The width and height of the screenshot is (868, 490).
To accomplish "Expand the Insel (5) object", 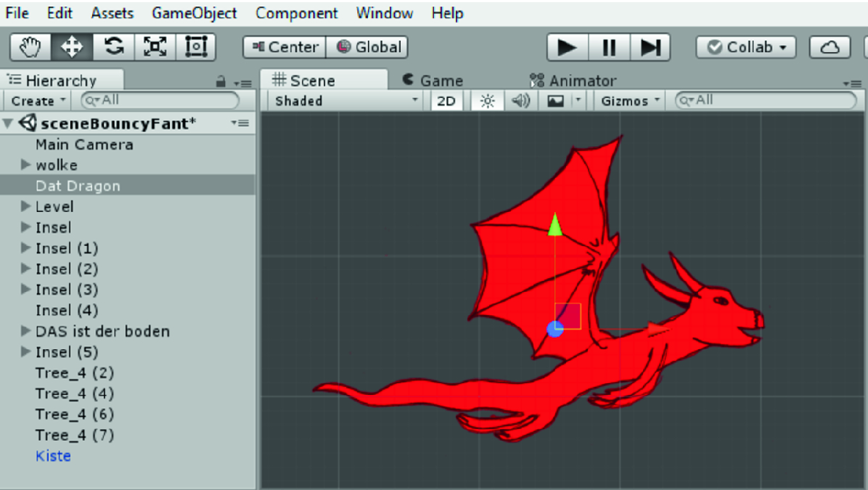I will [25, 351].
